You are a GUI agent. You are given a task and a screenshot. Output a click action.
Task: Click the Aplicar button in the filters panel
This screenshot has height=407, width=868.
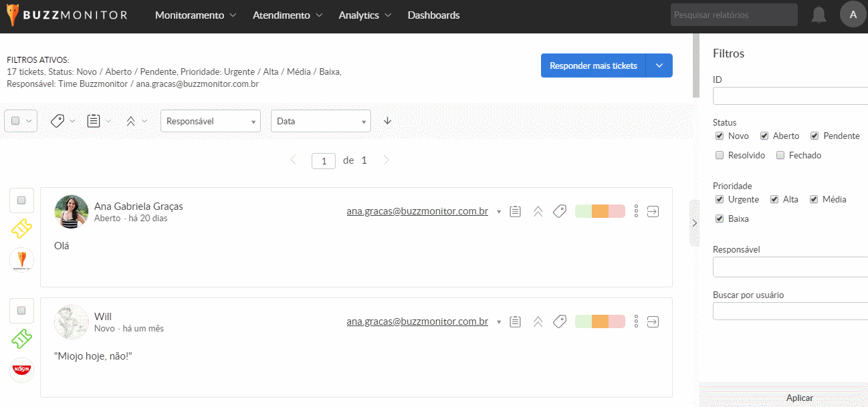(799, 398)
